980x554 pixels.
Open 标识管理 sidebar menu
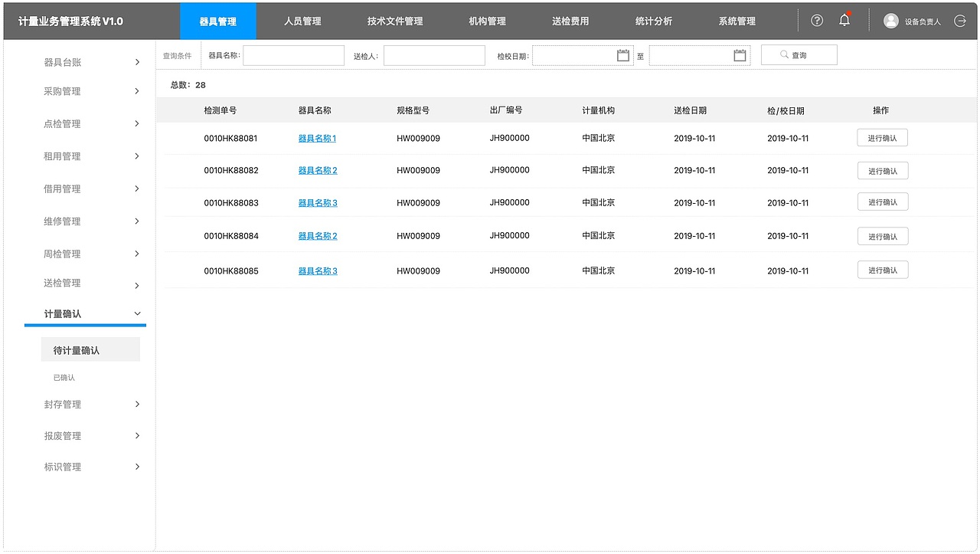(63, 466)
